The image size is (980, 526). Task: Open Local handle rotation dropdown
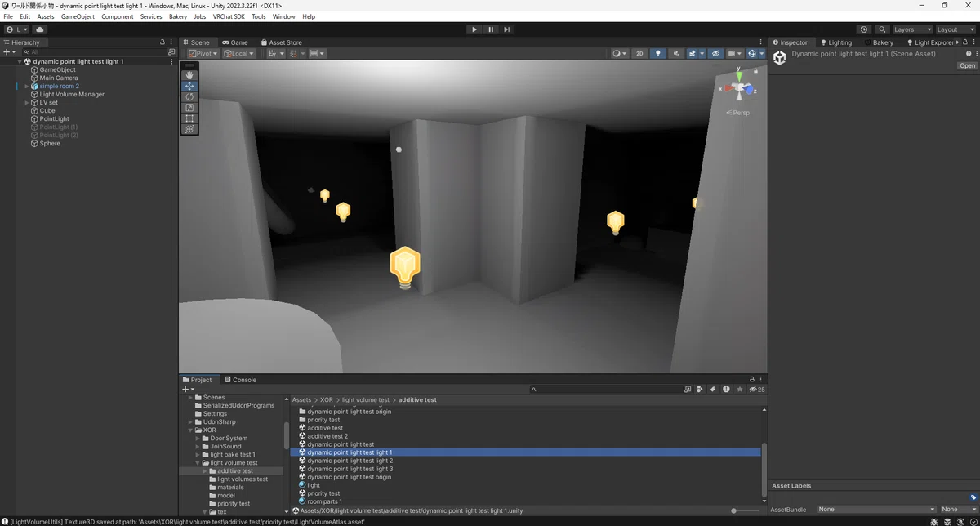[x=239, y=53]
